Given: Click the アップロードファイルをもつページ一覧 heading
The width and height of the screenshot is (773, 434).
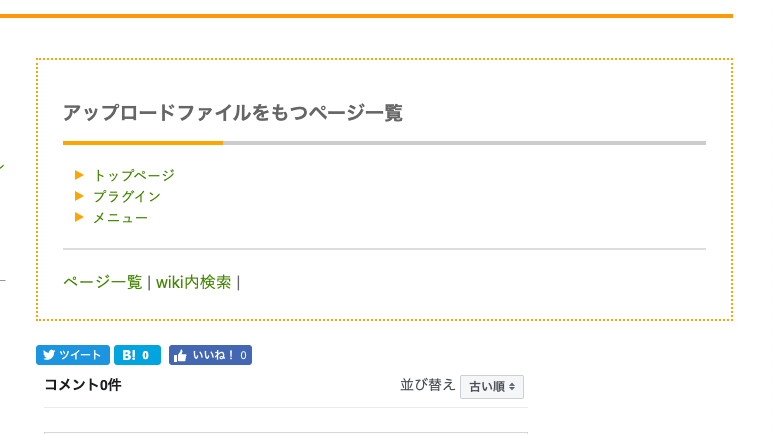Looking at the screenshot, I should coord(233,113).
